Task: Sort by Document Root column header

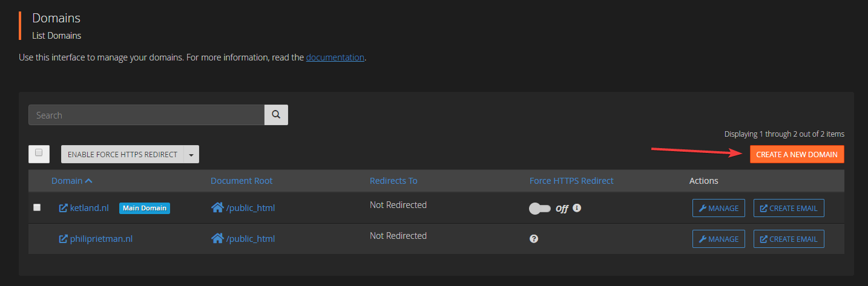Action: point(242,181)
